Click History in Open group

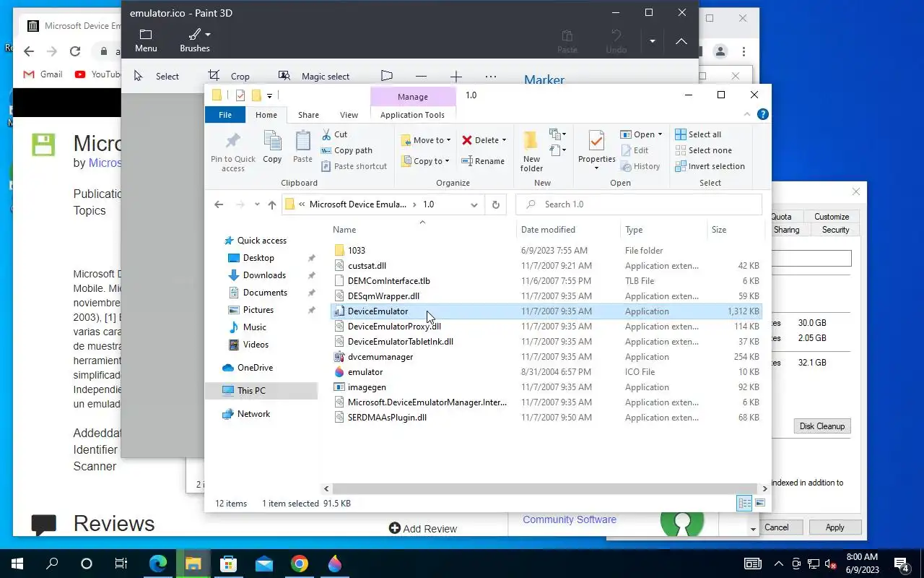[x=640, y=166]
